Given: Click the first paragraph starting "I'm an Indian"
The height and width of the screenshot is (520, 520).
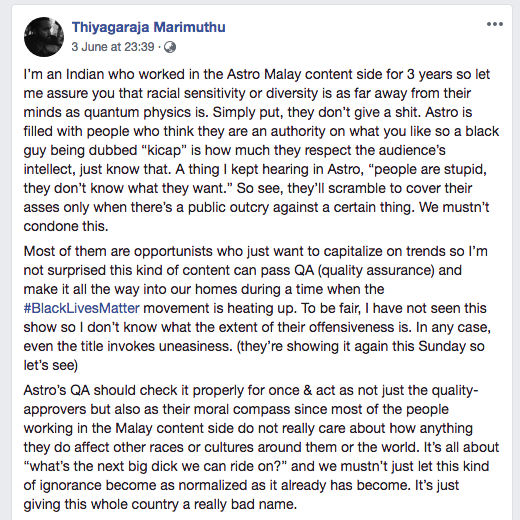Looking at the screenshot, I should point(261,150).
